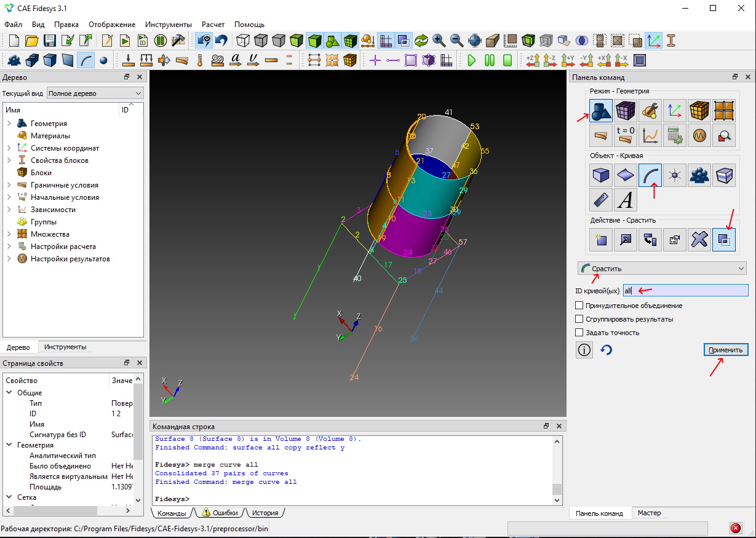Click the green refresh arrows icon
The height and width of the screenshot is (538, 756).
(421, 41)
